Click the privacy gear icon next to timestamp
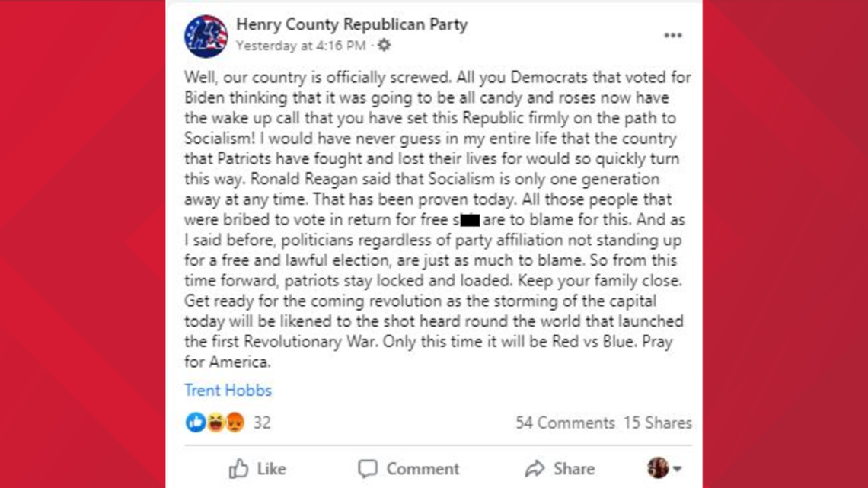Screen dimensions: 868x488 (x=383, y=46)
